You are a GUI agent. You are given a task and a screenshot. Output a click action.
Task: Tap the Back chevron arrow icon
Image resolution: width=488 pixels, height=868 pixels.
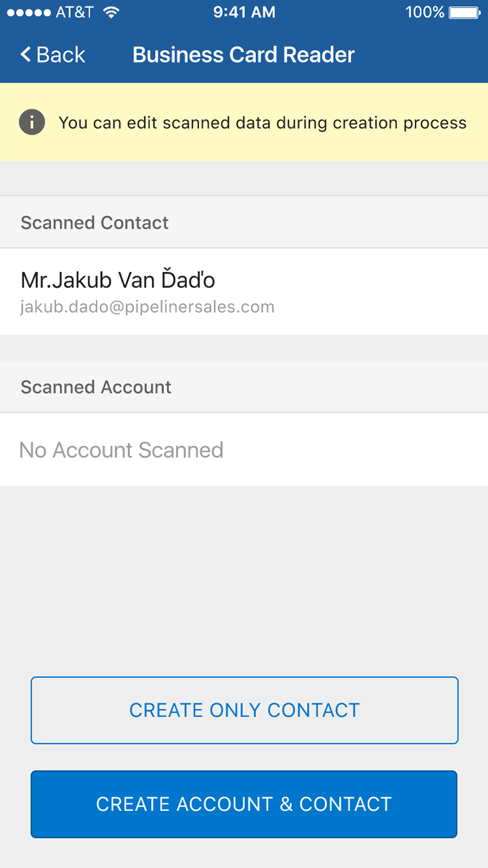point(26,55)
